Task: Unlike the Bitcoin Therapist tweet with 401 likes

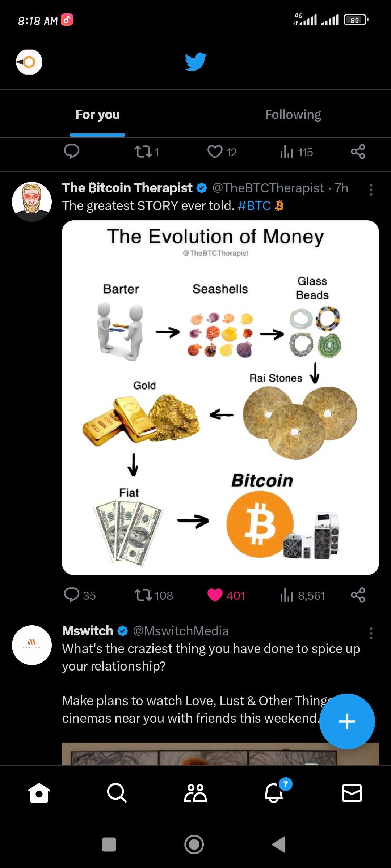Action: [215, 595]
